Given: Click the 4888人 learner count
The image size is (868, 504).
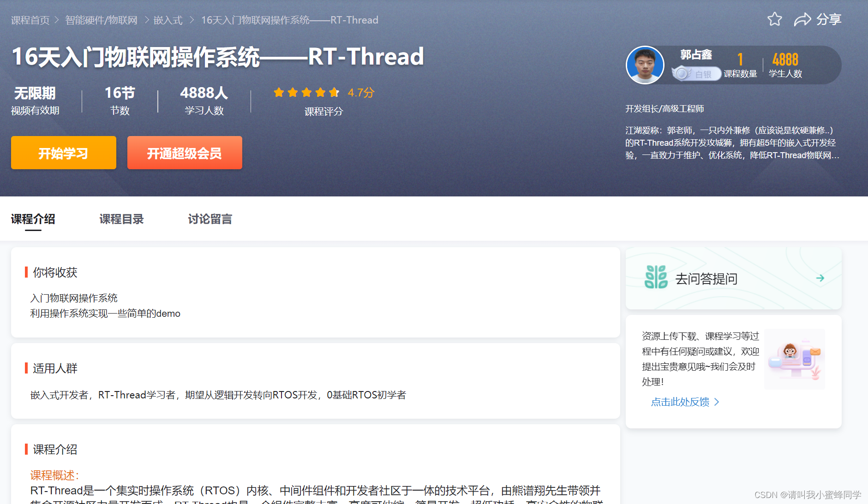Looking at the screenshot, I should click(204, 93).
